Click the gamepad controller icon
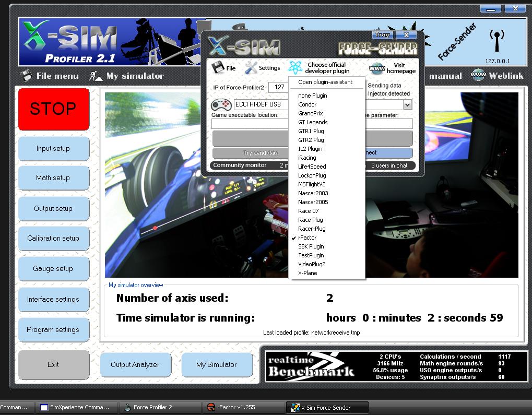The width and height of the screenshot is (532, 415). (x=221, y=105)
